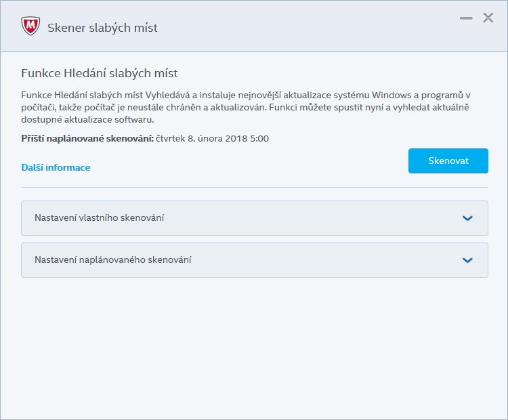
Task: Click the Nastavení vlastního skenování label
Action: 99,217
